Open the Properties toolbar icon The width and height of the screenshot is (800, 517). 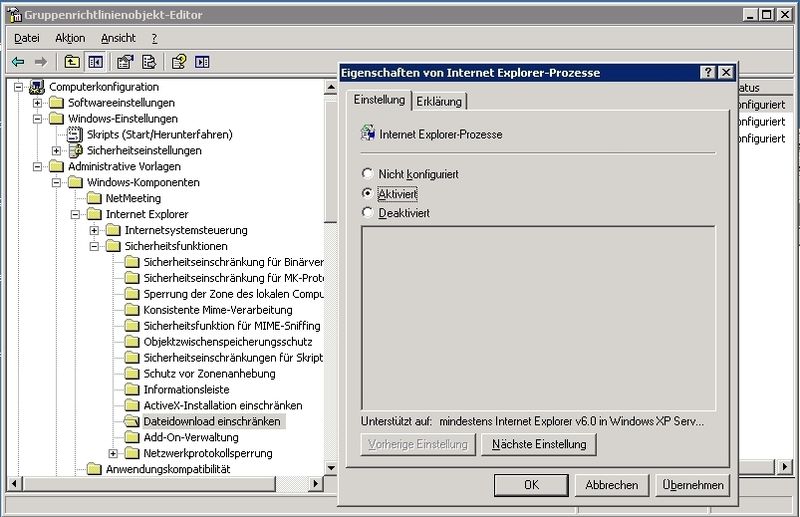tap(125, 62)
